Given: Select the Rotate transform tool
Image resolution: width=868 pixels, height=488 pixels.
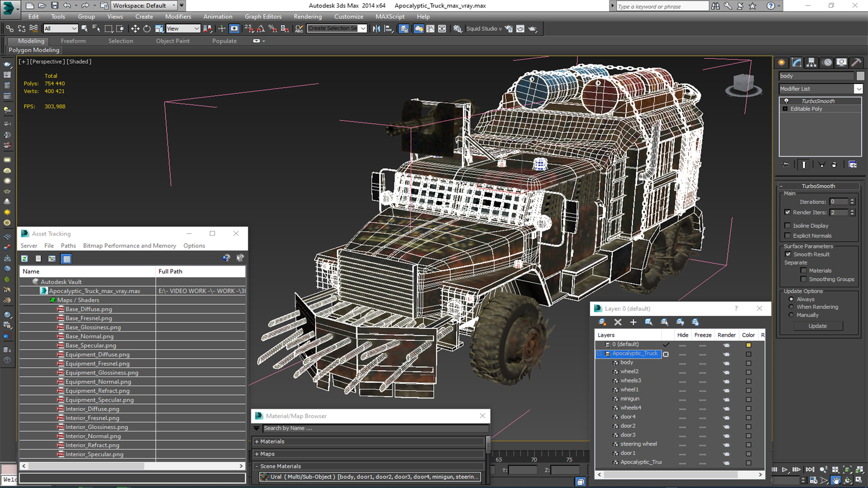Looking at the screenshot, I should [x=147, y=28].
